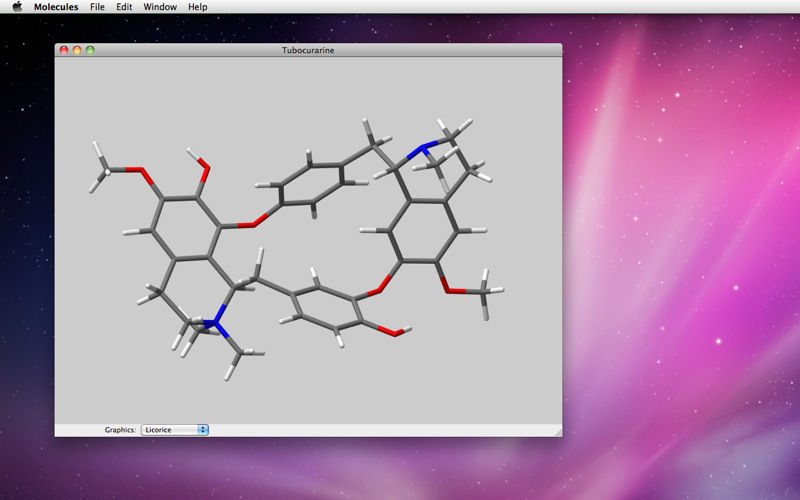This screenshot has height=500, width=800.
Task: Minimize the Tubocurarine window with yellow button
Action: (x=77, y=50)
